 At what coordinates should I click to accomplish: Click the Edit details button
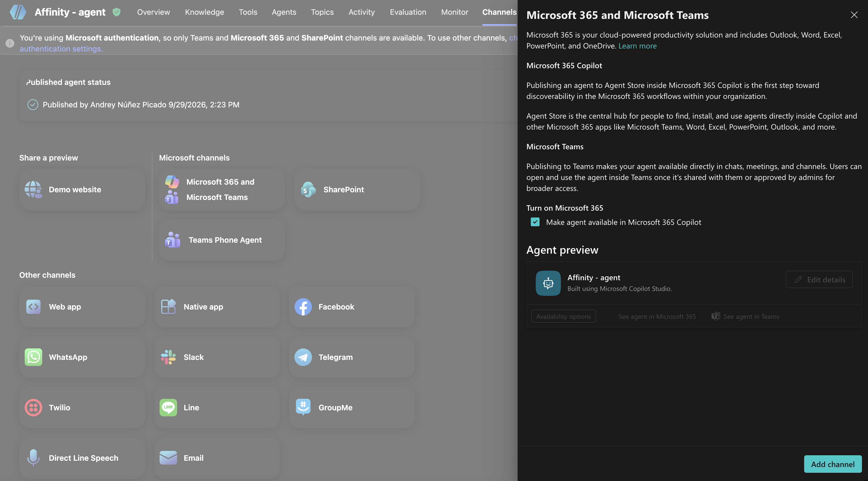[x=819, y=279]
